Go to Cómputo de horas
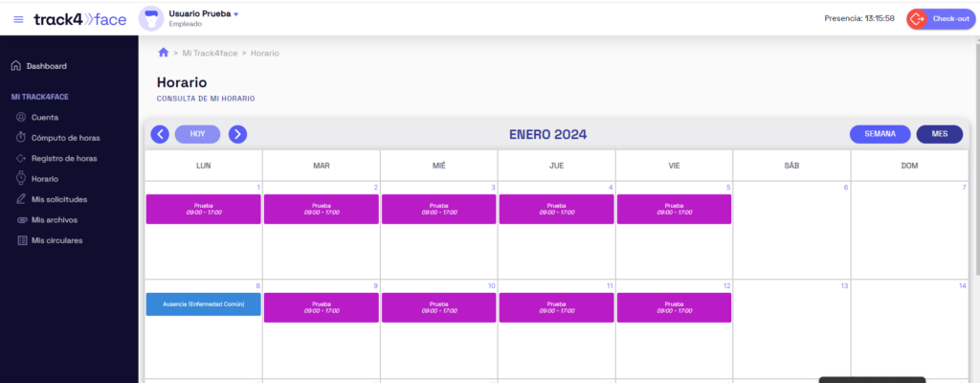 point(64,138)
